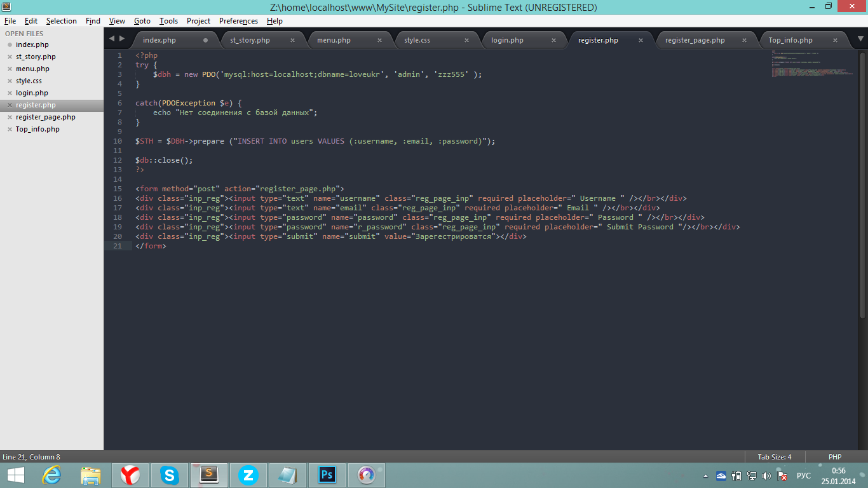Close Top_info.php in the Open Files sidebar
Viewport: 868px width, 488px height.
(x=10, y=130)
